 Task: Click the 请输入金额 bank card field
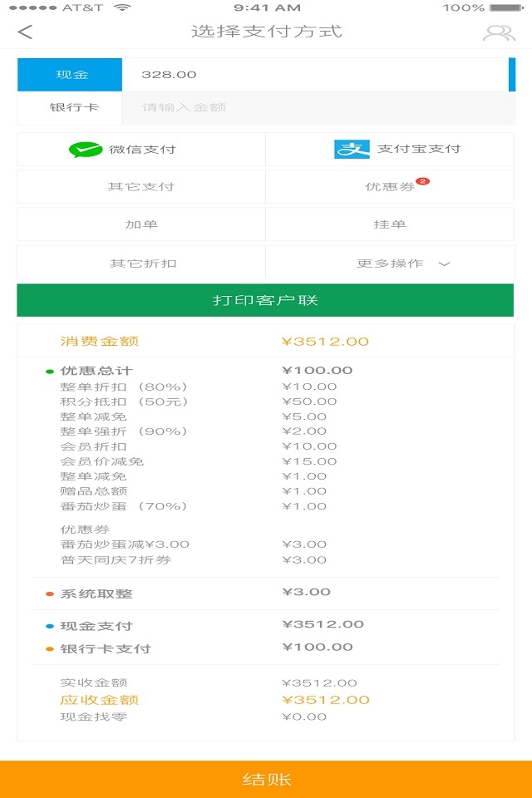click(318, 108)
